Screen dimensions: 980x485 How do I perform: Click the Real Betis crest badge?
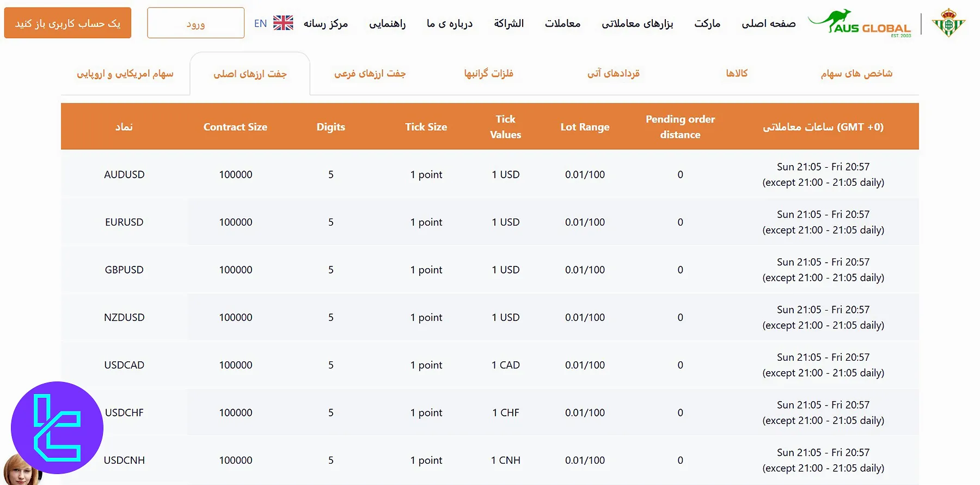948,23
